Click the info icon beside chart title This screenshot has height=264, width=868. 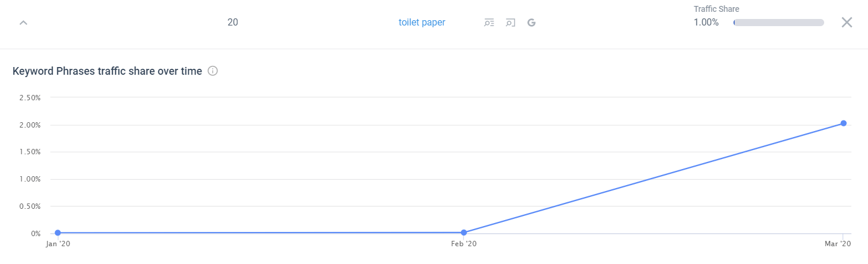click(x=213, y=71)
